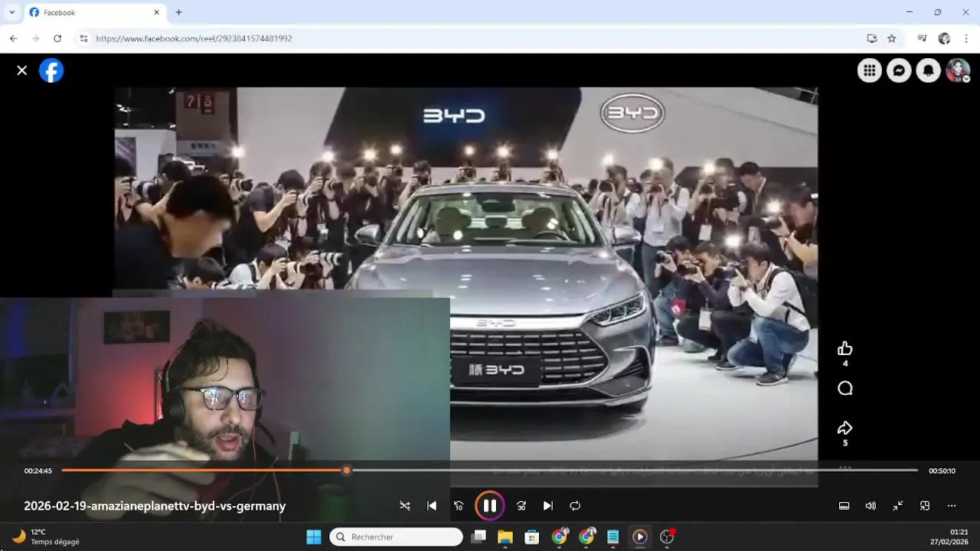980x551 pixels.
Task: Open the Chrome profile avatar
Action: pyautogui.click(x=944, y=38)
